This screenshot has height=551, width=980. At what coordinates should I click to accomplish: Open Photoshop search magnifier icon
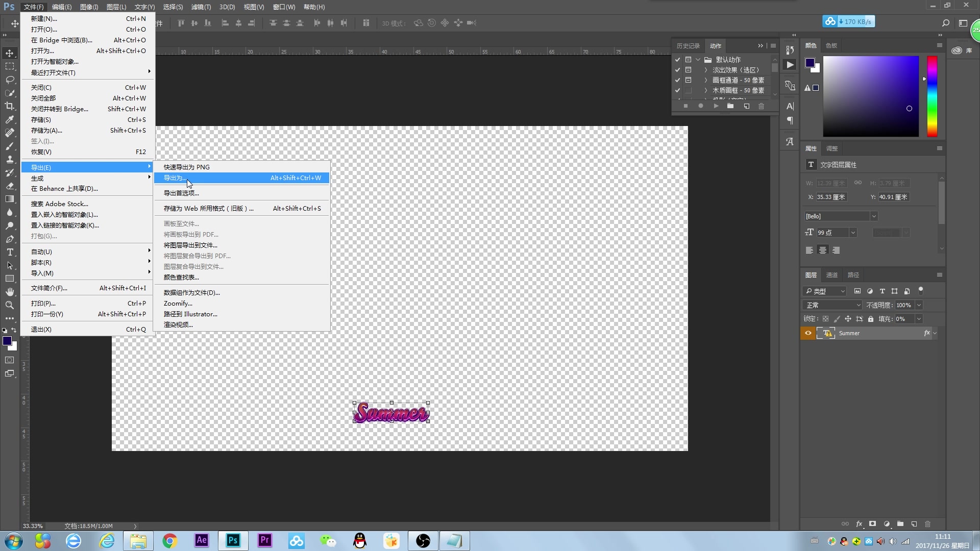[x=945, y=23]
